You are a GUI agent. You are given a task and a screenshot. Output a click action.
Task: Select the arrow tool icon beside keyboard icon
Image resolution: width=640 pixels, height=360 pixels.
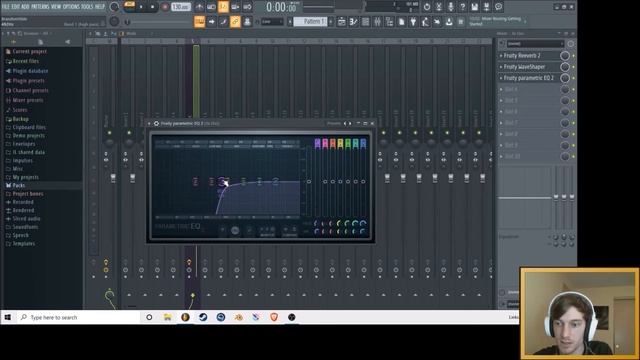pos(211,22)
